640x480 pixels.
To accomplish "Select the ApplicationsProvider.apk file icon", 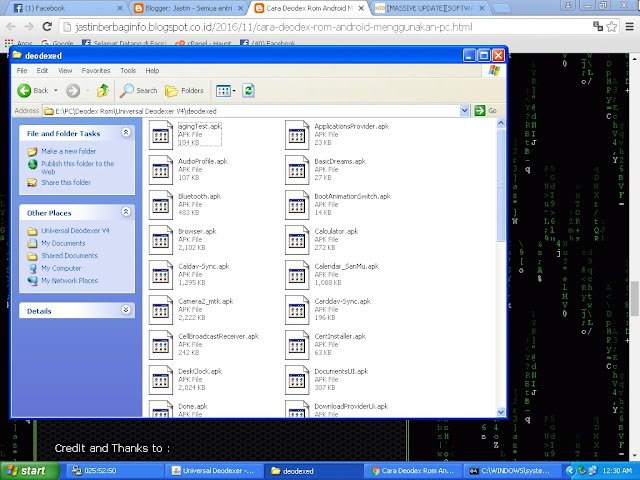I will 297,135.
